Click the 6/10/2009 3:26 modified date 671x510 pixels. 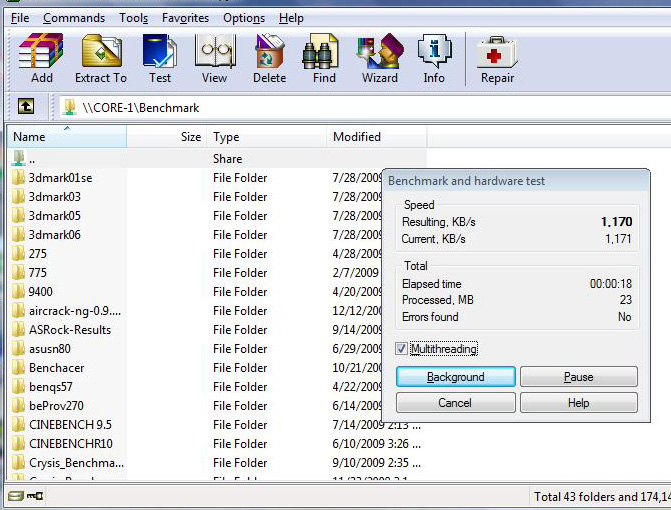click(377, 443)
